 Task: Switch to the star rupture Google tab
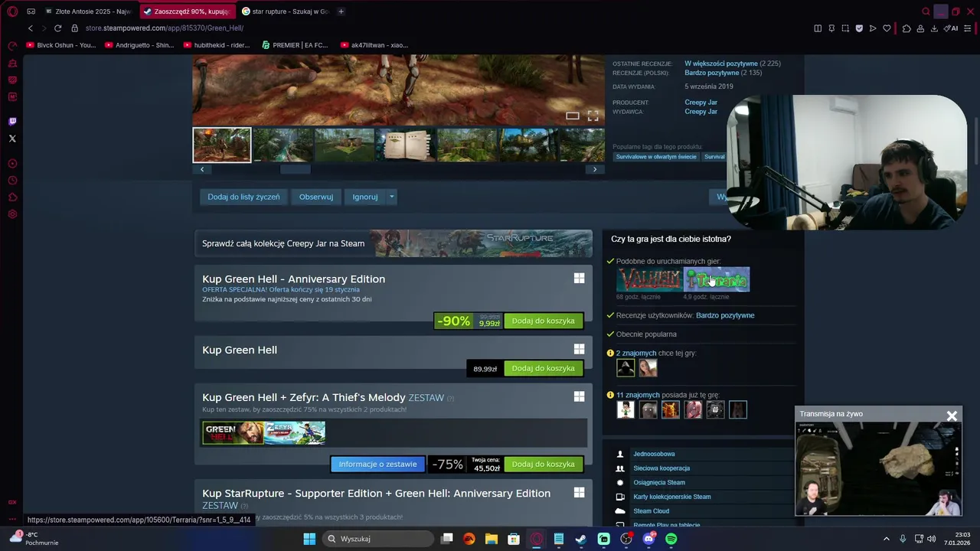pos(285,11)
